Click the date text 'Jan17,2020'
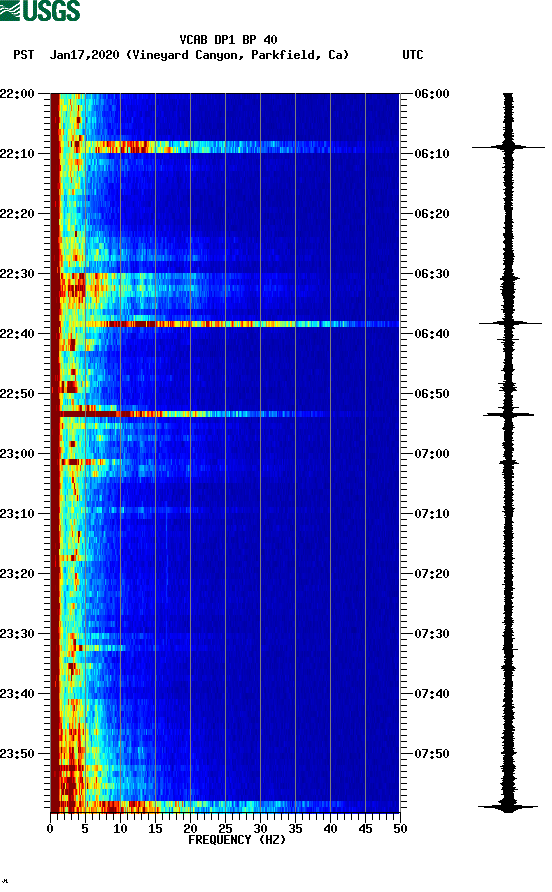552x892 pixels. [84, 55]
